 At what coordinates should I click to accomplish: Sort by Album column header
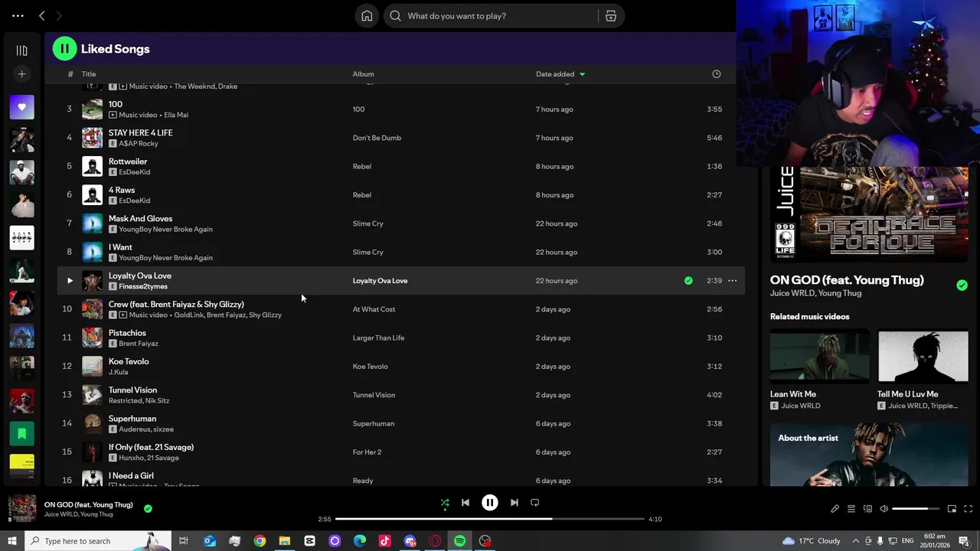click(x=363, y=74)
